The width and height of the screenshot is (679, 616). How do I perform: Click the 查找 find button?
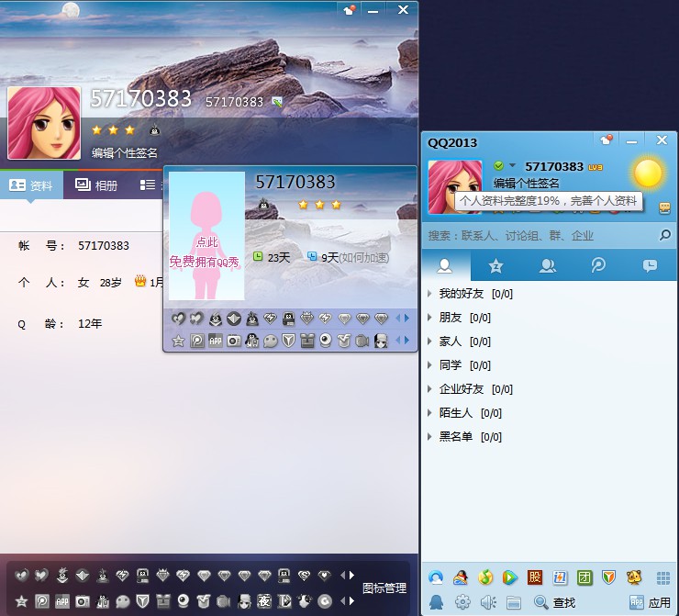(555, 602)
